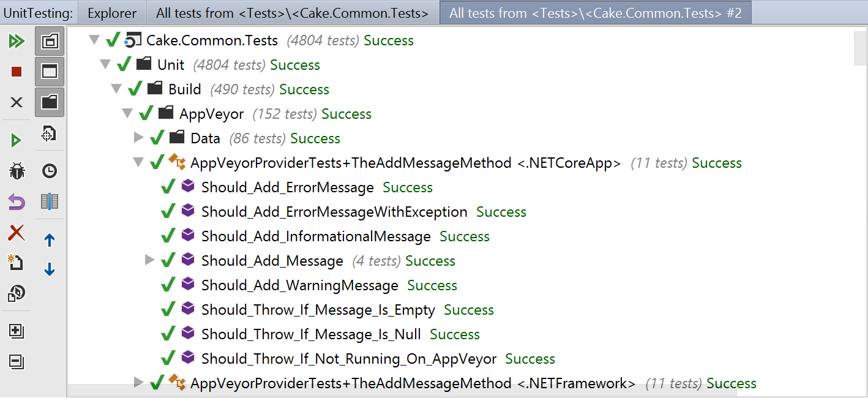Click the document icon with orange star
Screen dimensions: 868x398
tap(15, 262)
